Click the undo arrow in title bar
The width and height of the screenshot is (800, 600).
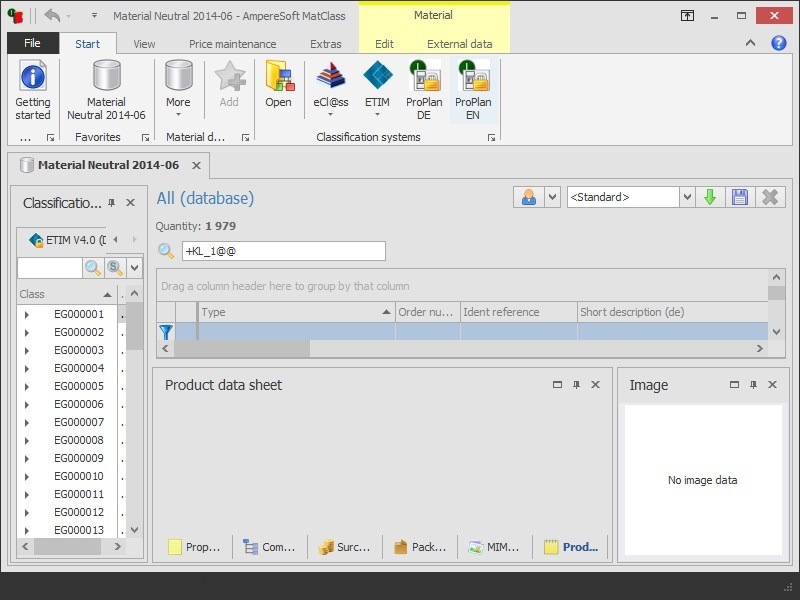(x=52, y=15)
